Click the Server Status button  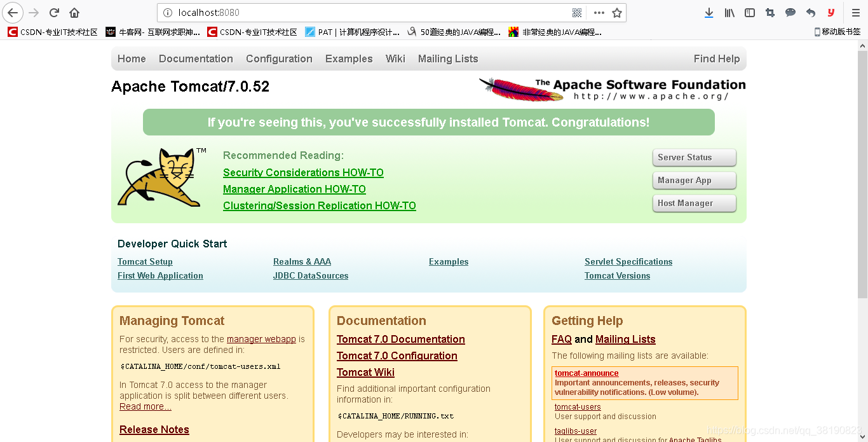tap(694, 158)
